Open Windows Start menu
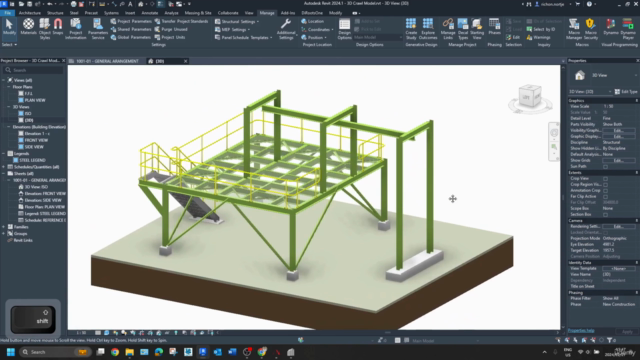 [11, 352]
